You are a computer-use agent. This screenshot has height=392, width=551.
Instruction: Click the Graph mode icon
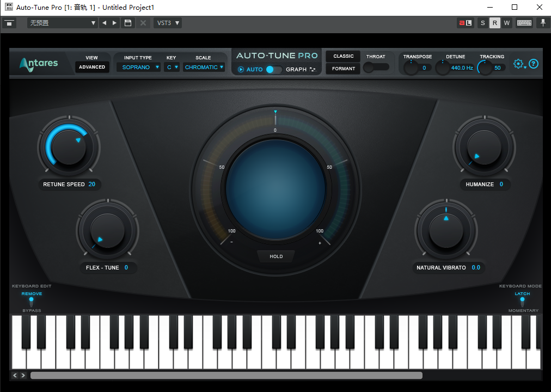[313, 70]
